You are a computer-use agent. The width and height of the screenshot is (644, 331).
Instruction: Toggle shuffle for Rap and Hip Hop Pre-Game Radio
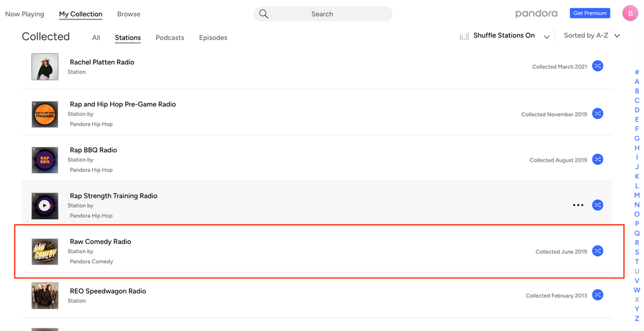(x=598, y=113)
